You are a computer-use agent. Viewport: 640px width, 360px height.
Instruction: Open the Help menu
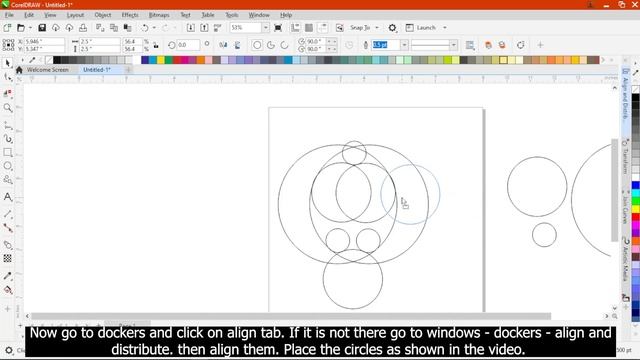(286, 15)
